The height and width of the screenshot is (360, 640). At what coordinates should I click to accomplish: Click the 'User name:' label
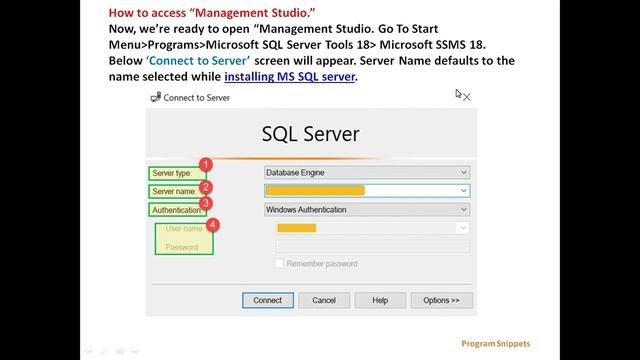[184, 229]
